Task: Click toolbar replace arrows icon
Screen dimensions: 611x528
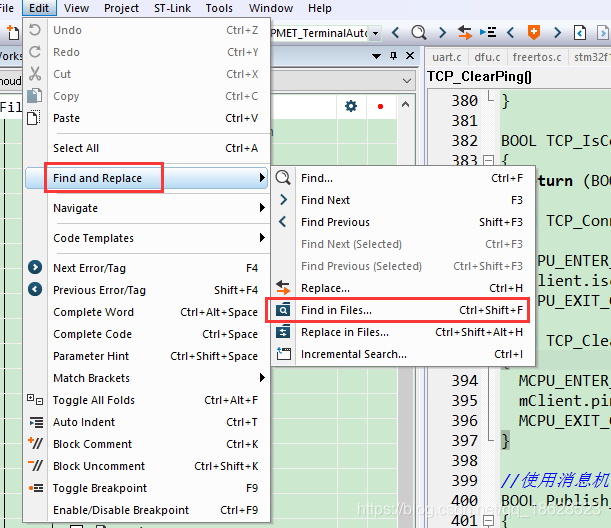Action: pos(464,32)
